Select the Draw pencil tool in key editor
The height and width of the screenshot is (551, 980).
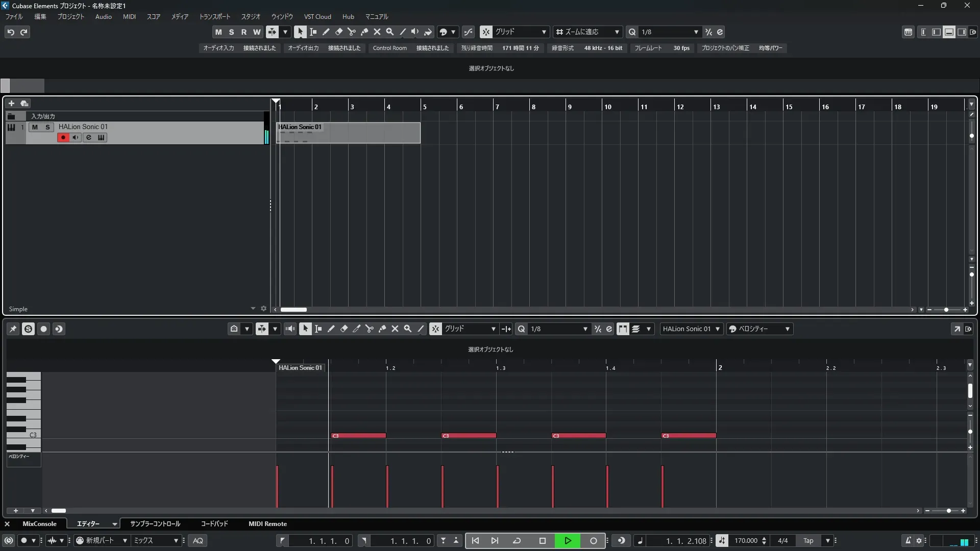pyautogui.click(x=331, y=329)
